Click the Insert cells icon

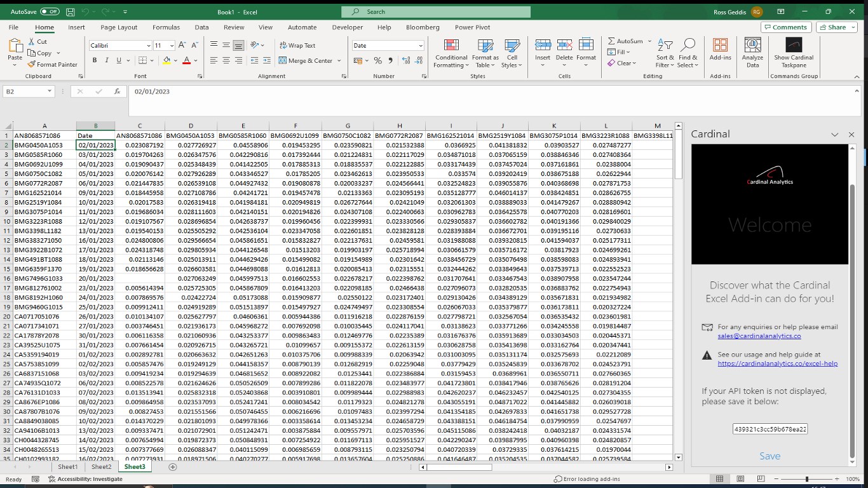tap(543, 46)
